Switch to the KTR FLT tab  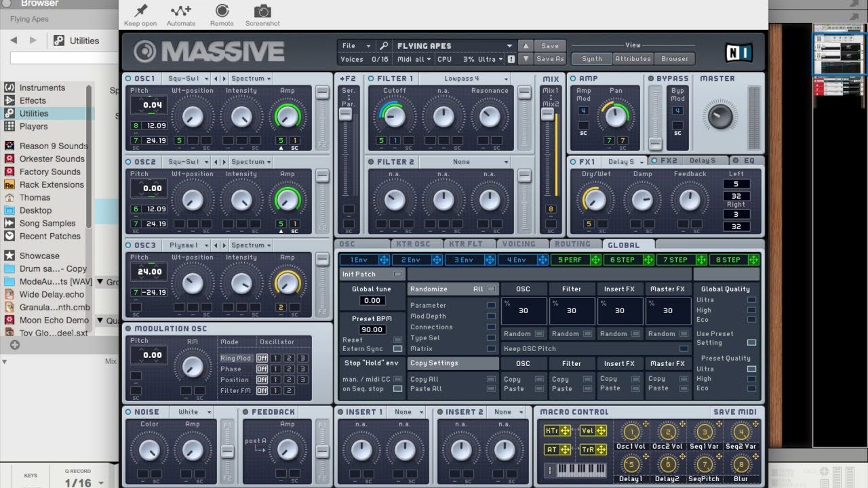(470, 245)
